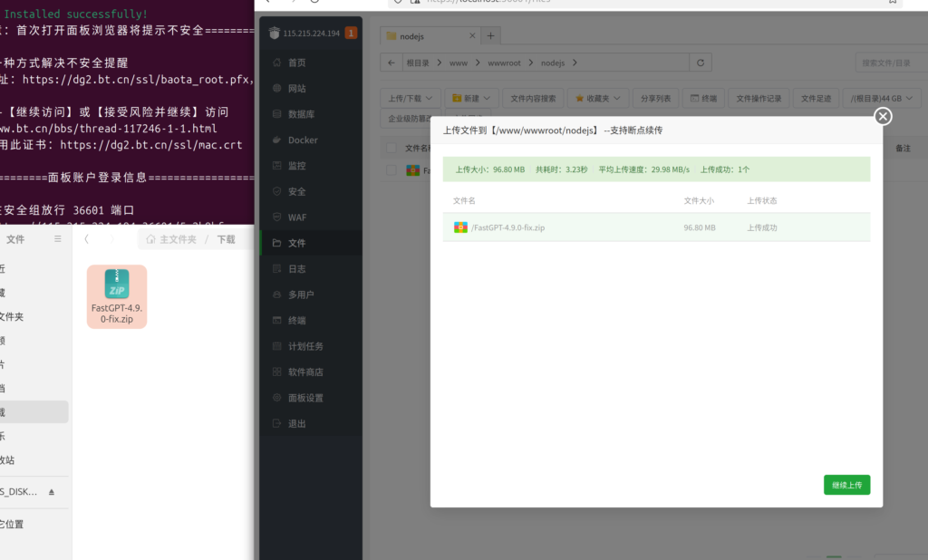Tick the select-all checkbox in file list header
This screenshot has width=928, height=560.
pos(391,148)
